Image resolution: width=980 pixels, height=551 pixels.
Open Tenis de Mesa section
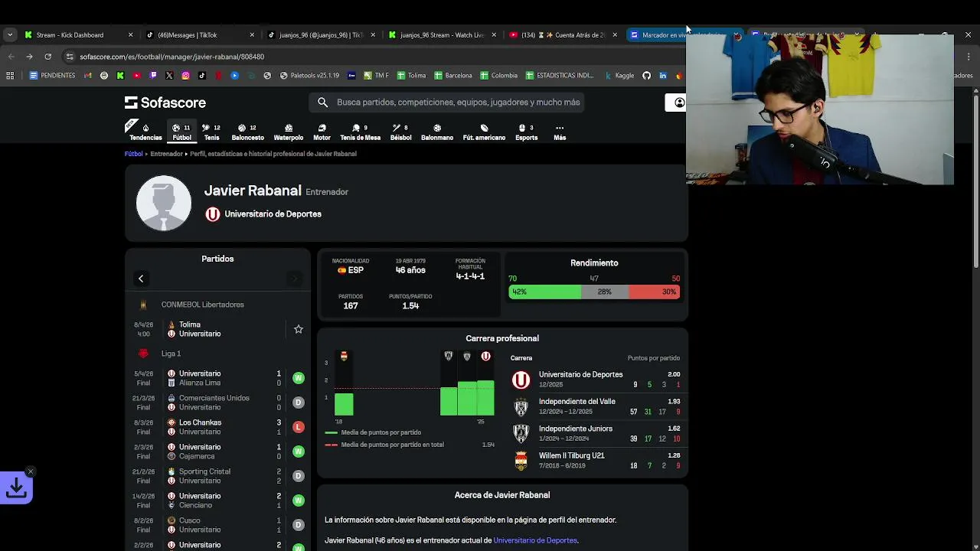tap(360, 132)
